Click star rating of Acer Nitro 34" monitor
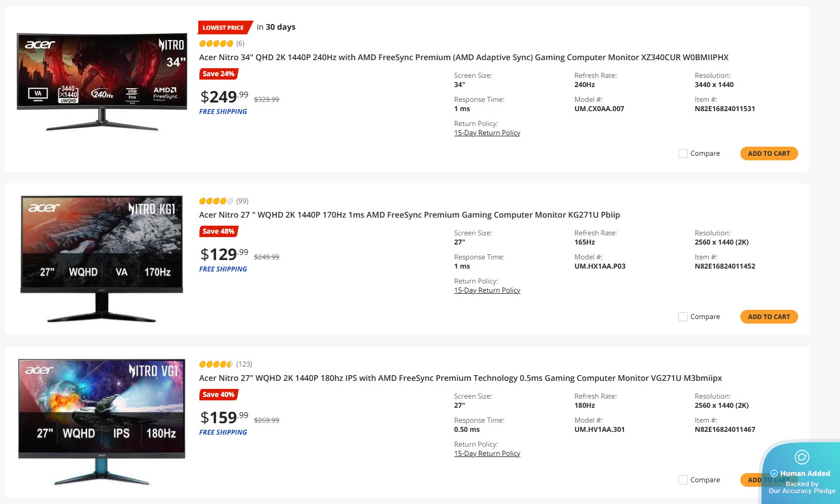 (x=216, y=44)
